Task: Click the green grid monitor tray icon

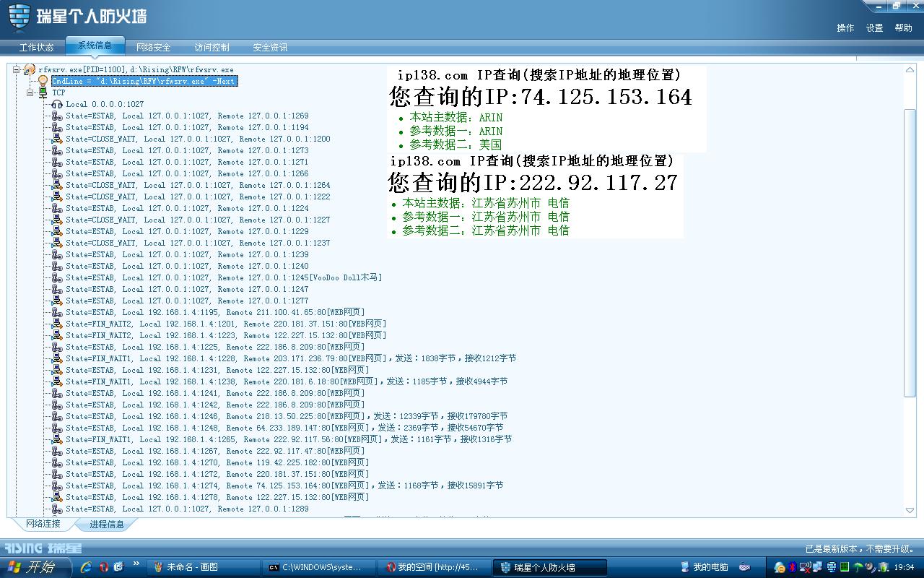Action: 845,567
